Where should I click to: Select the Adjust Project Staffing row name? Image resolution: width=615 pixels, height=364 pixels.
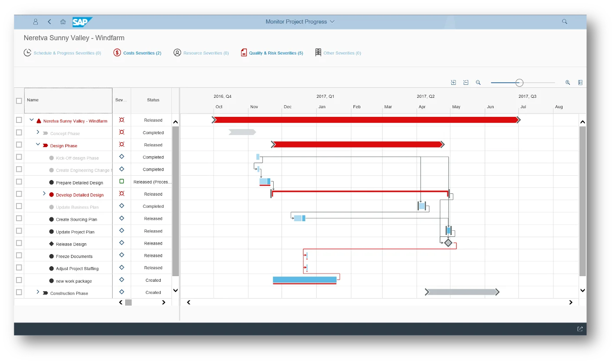click(77, 269)
